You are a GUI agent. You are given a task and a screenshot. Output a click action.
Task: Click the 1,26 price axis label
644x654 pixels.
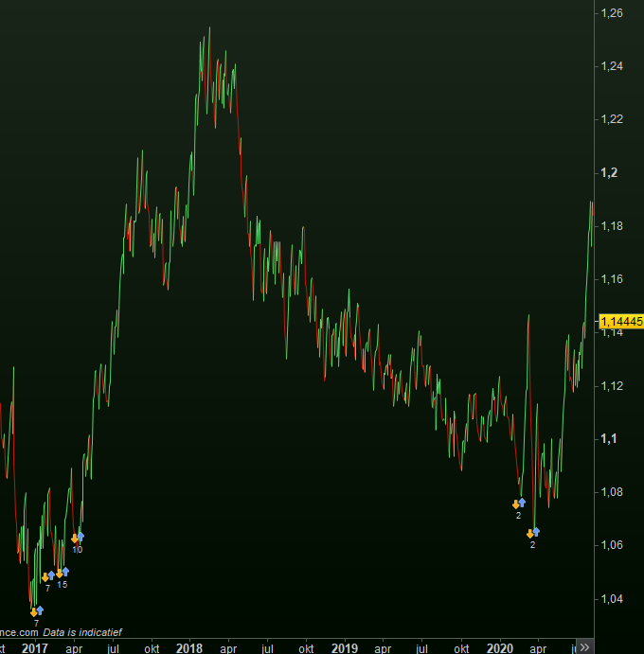point(612,13)
